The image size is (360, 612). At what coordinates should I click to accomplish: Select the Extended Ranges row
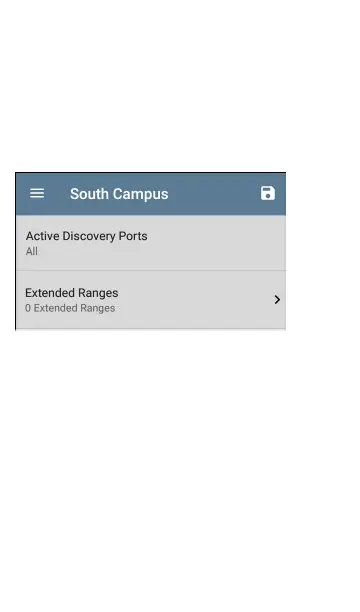151,300
